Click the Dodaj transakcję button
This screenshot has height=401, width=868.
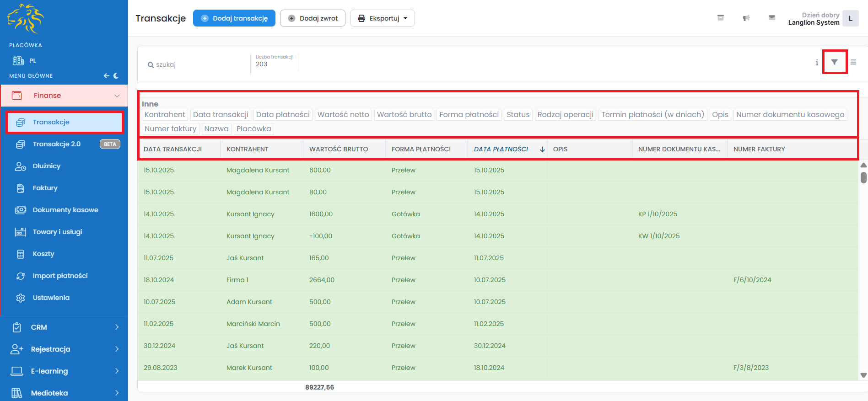[x=234, y=18]
